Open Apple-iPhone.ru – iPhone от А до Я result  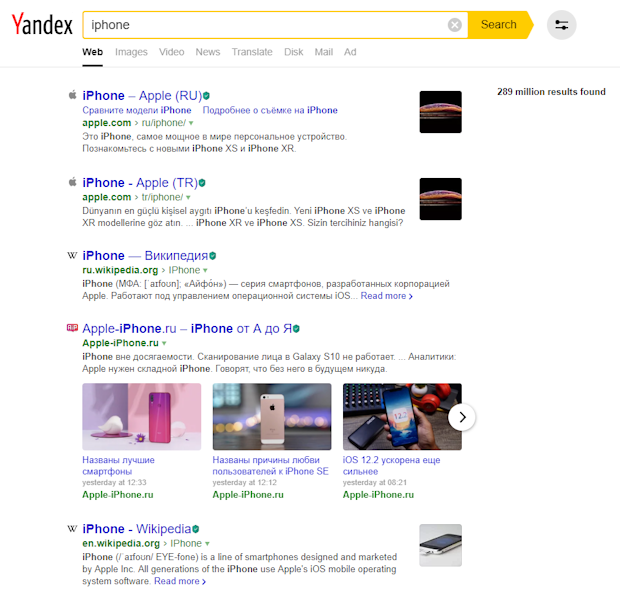click(187, 329)
